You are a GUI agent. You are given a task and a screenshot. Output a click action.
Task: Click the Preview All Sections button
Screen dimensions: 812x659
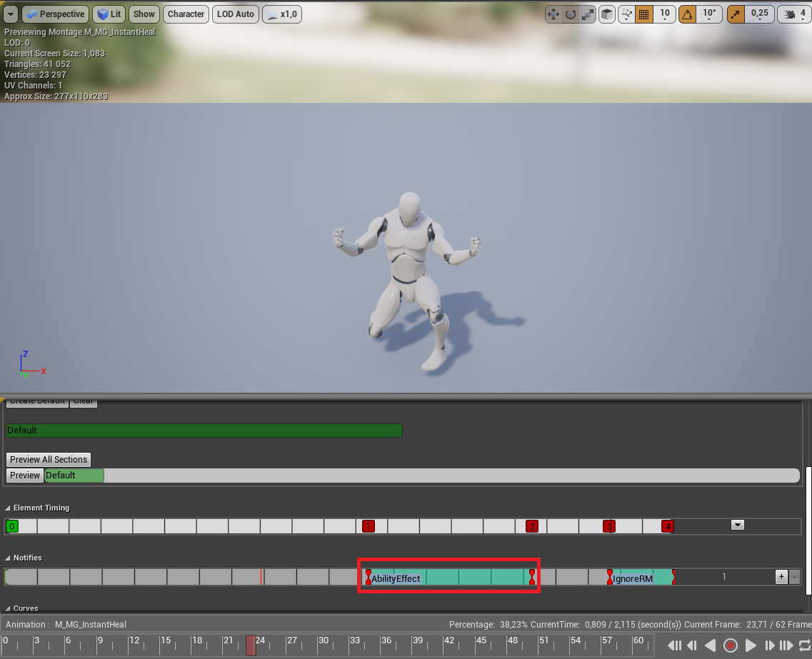(49, 460)
